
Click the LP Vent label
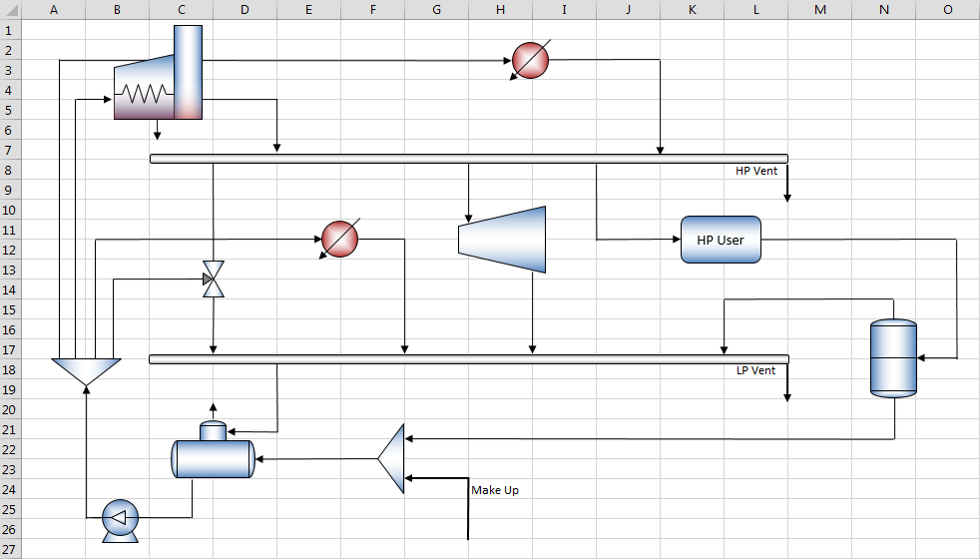coord(755,370)
